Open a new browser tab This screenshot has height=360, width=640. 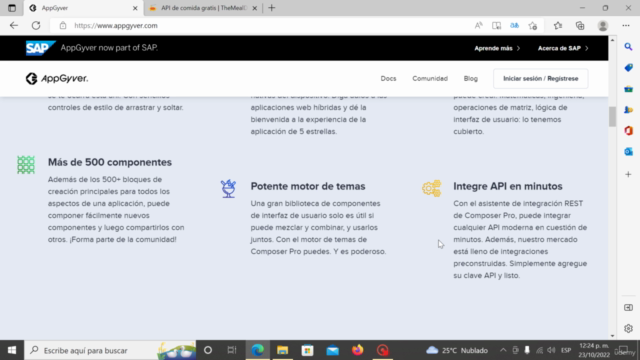[271, 8]
